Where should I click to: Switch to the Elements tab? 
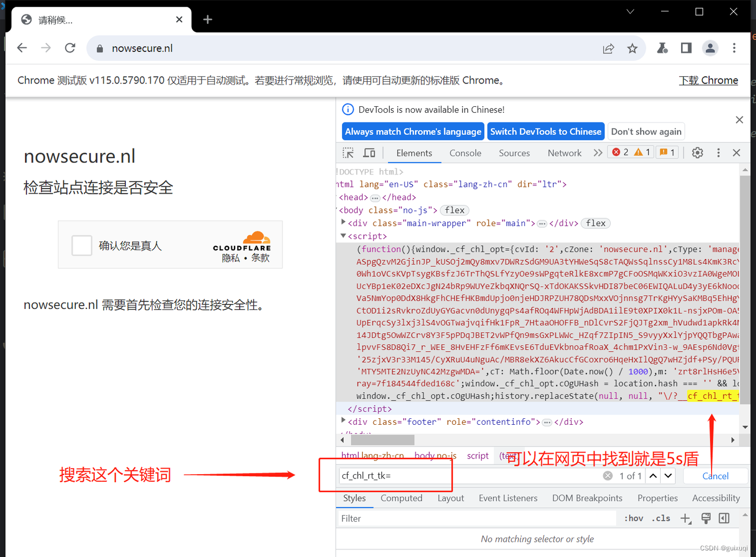pyautogui.click(x=414, y=153)
